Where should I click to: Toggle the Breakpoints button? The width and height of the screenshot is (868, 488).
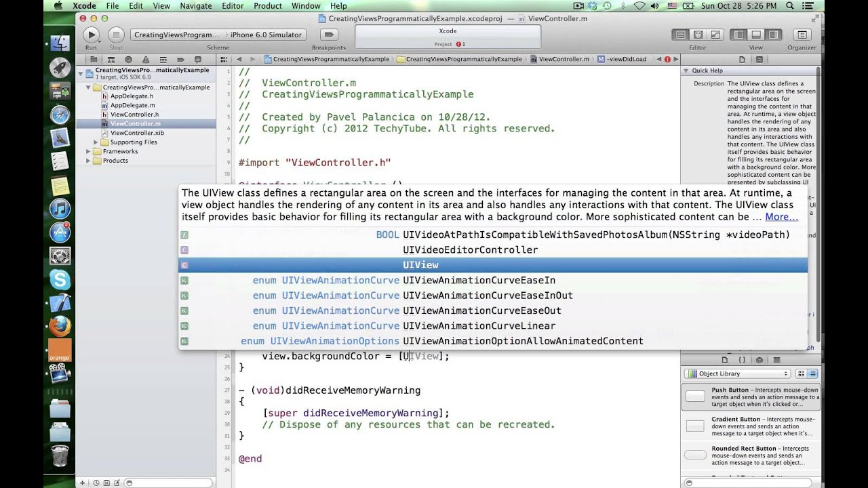pos(329,35)
